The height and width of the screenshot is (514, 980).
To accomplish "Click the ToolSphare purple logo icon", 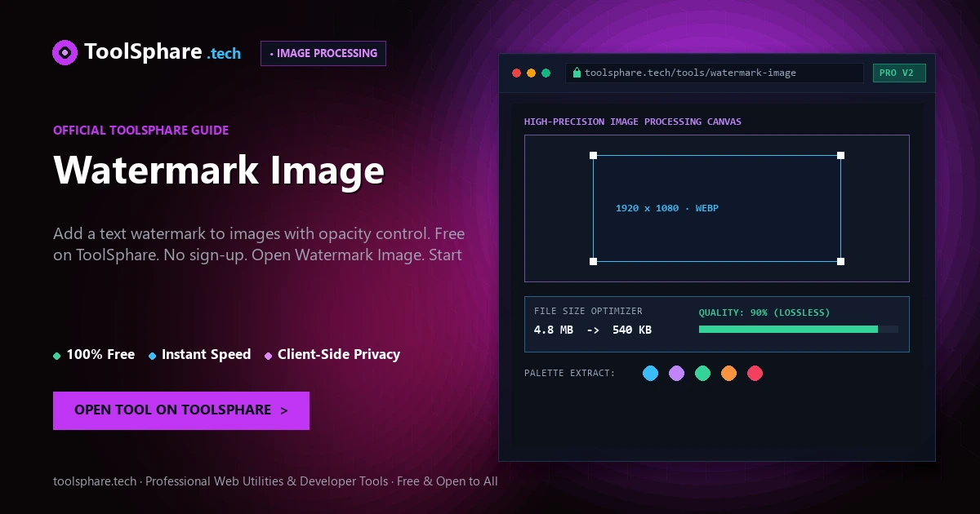I will pyautogui.click(x=65, y=52).
